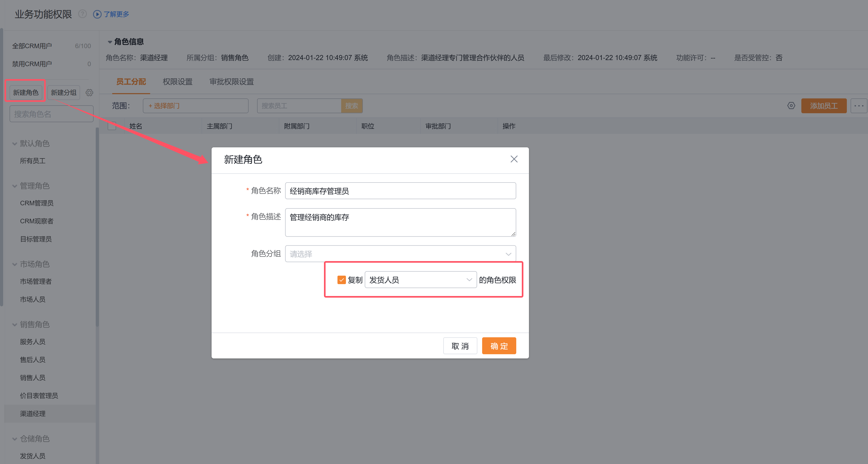
Task: Open the 角色分组 dropdown
Action: click(400, 254)
